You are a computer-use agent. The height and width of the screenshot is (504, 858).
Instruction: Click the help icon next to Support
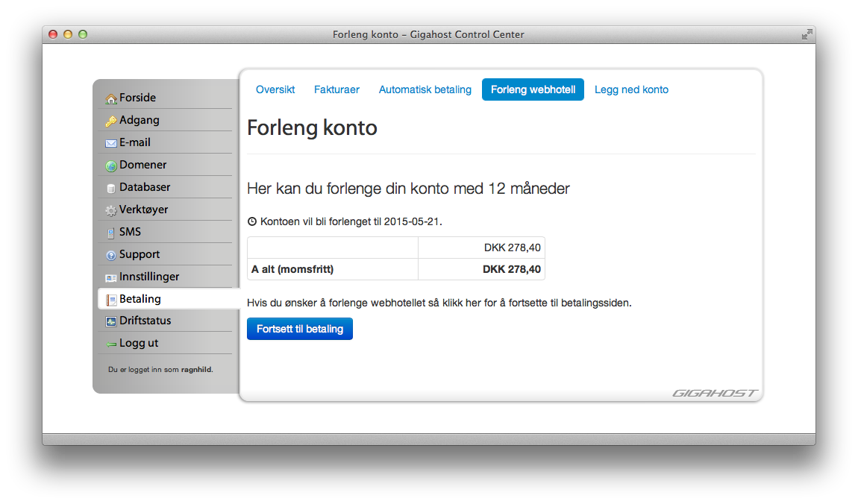111,255
